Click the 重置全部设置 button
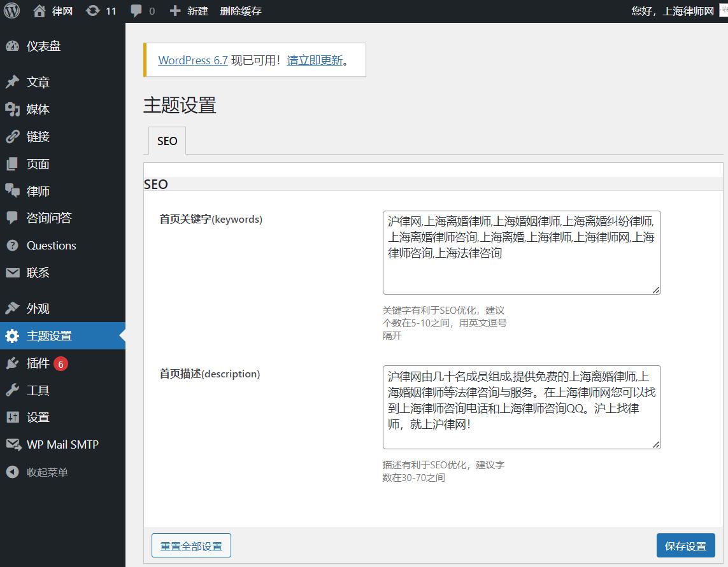This screenshot has width=728, height=567. (191, 546)
